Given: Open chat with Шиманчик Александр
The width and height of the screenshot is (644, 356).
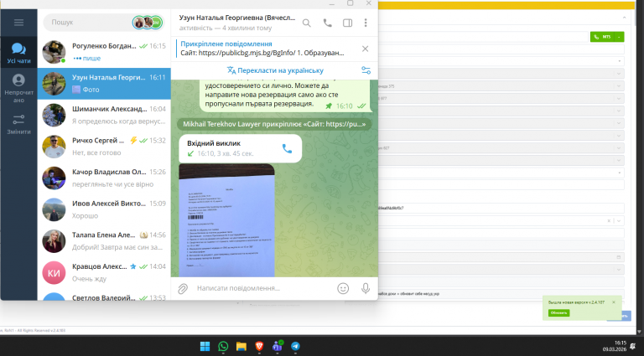Looking at the screenshot, I should click(x=104, y=116).
